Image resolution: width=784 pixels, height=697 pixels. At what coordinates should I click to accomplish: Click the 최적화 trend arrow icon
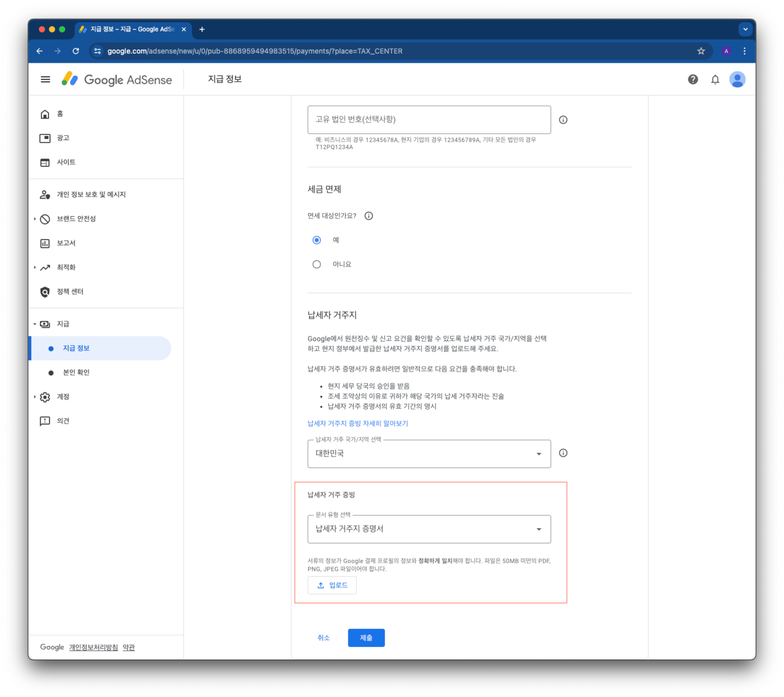point(45,268)
